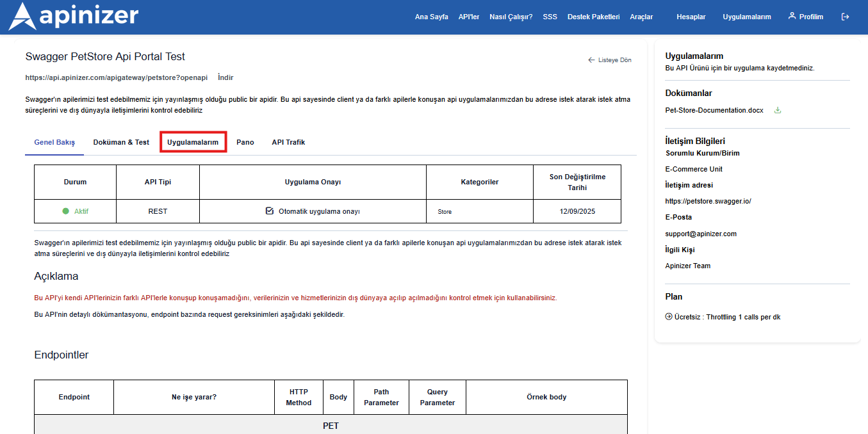Viewport: 868px width, 434px height.
Task: Open Araçlar menu item
Action: click(641, 17)
